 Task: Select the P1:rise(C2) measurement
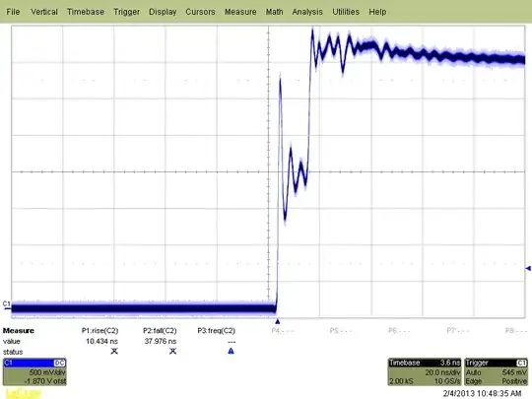pos(100,330)
